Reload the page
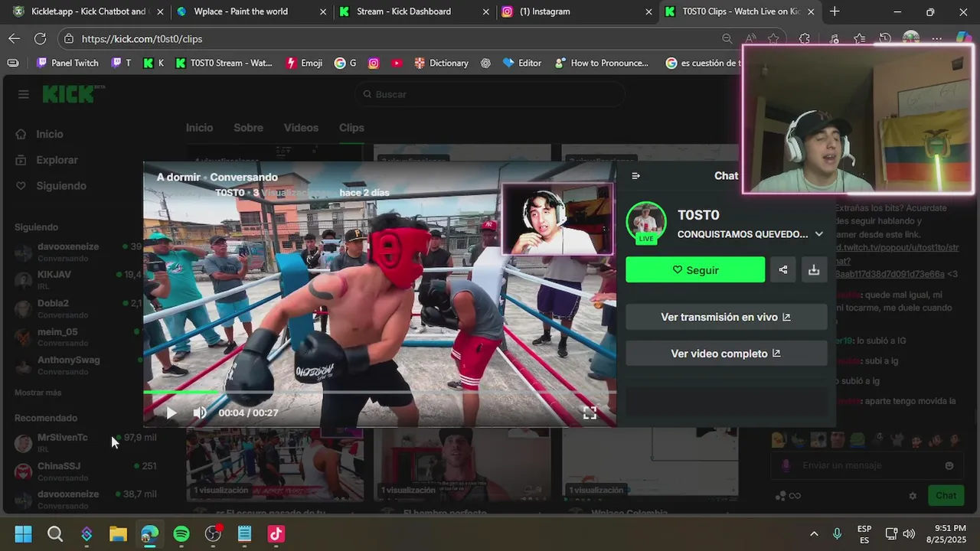This screenshot has height=551, width=980. click(x=40, y=38)
